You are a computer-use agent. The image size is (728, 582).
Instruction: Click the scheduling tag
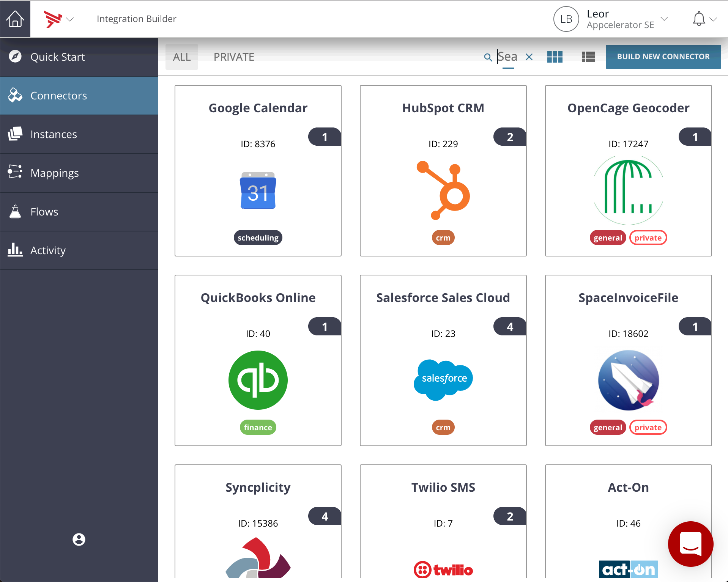tap(258, 238)
